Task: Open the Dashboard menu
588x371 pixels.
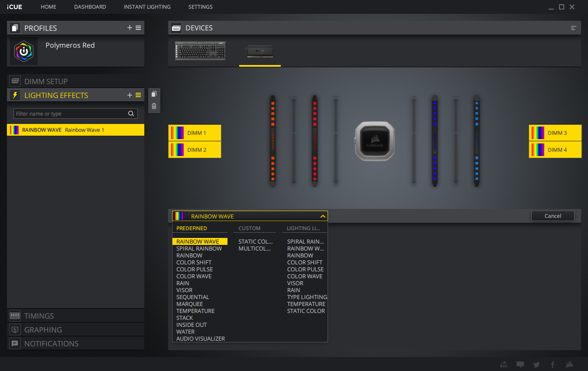Action: 90,7
